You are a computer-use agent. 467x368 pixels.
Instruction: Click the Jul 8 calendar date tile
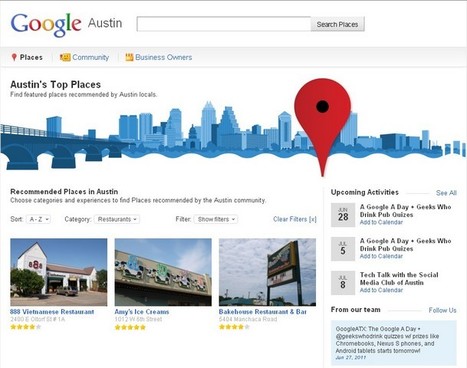(343, 283)
